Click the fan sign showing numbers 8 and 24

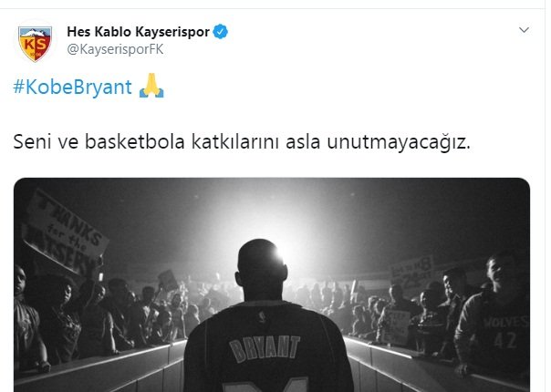pos(412,272)
